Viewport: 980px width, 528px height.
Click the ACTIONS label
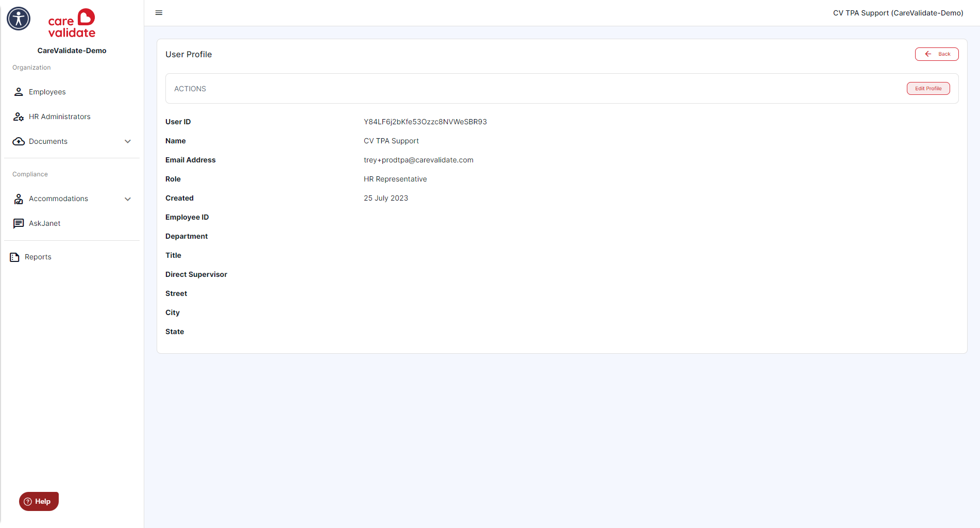tap(190, 89)
